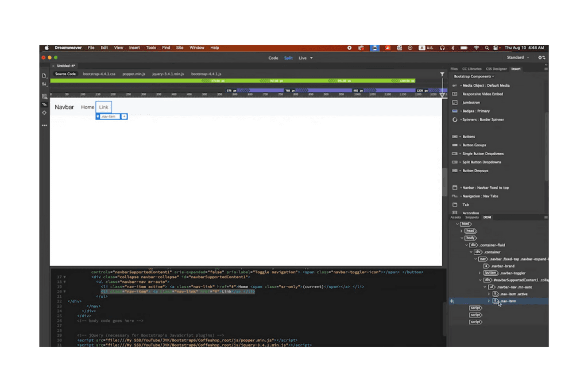Click the target crosshair icon in the left toolbar
This screenshot has height=392, width=588.
(44, 113)
